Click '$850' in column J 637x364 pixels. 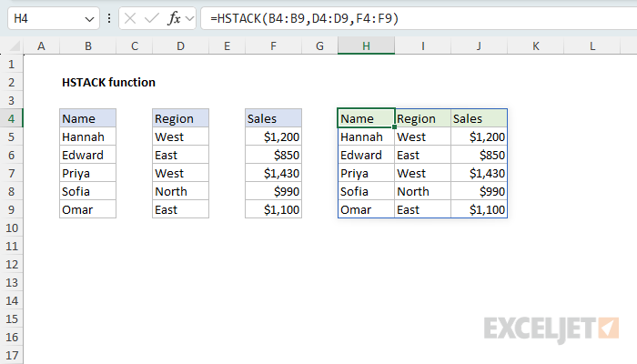click(479, 156)
